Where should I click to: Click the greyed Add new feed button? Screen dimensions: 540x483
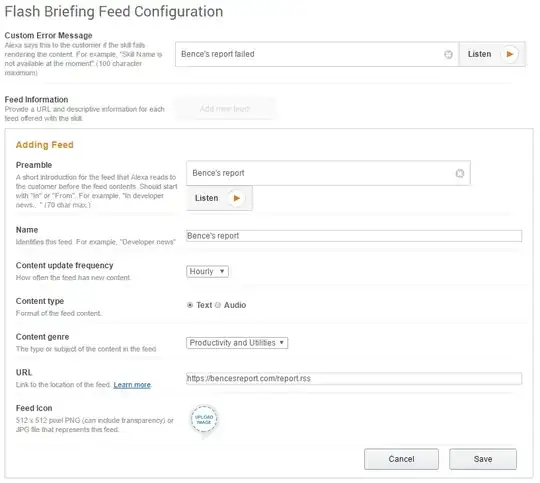click(x=225, y=109)
